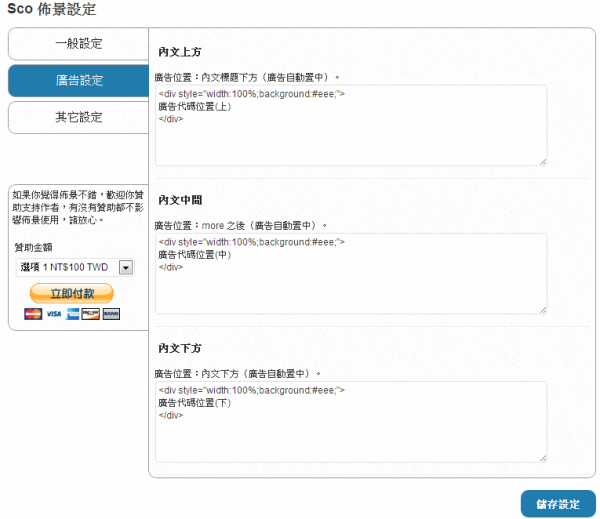The height and width of the screenshot is (519, 600).
Task: Click the Discover card icon
Action: click(x=91, y=314)
